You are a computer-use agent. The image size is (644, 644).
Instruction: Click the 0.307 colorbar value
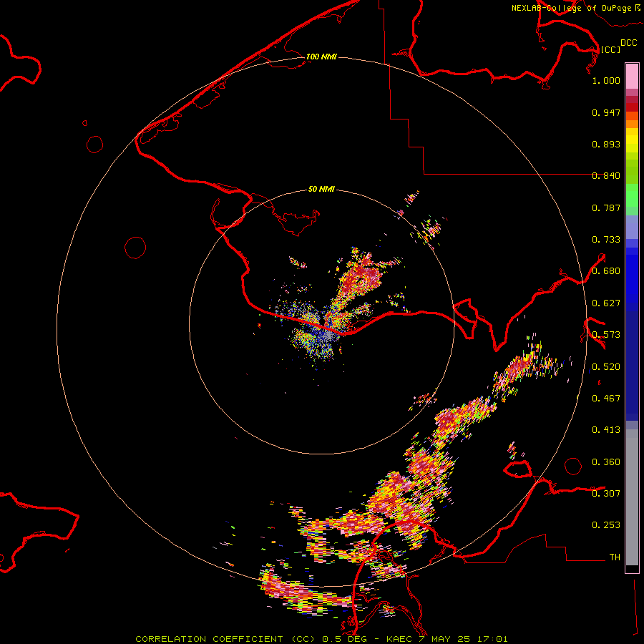606,494
